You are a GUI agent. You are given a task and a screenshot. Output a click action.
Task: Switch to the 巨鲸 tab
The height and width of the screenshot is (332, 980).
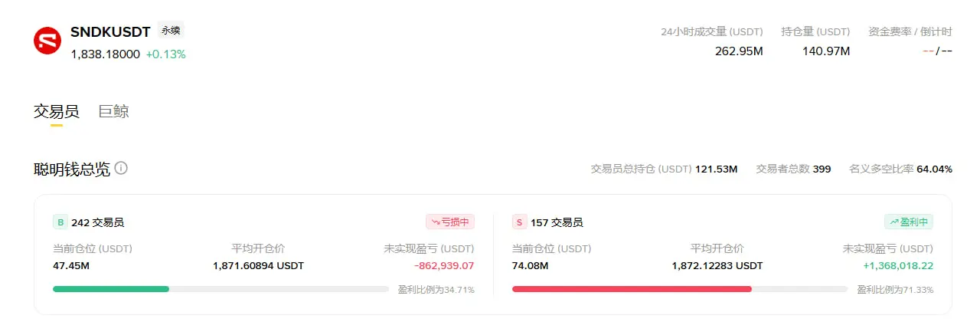[x=114, y=111]
